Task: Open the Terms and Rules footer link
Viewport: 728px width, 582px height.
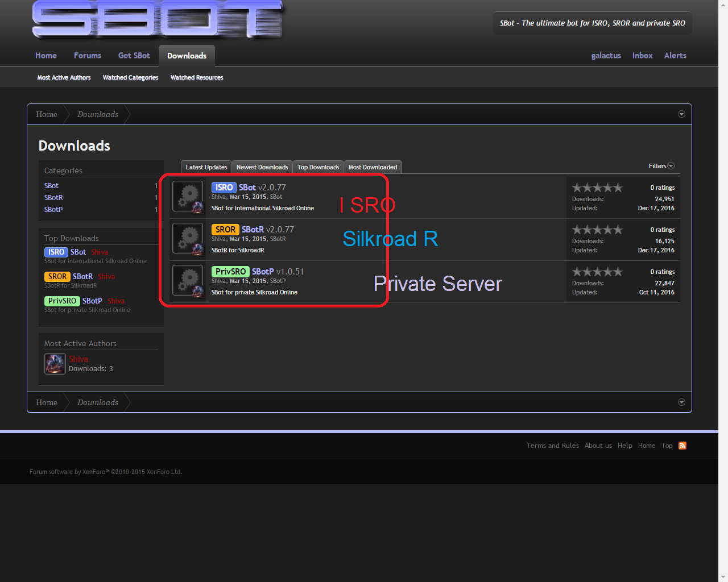Action: [553, 446]
